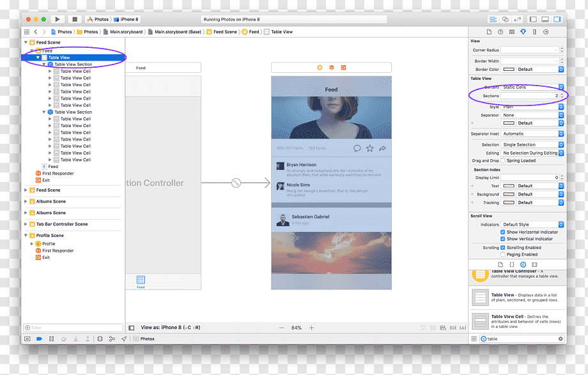Screen dimensions: 588x375
Task: Open the Quick Help inspector icon
Action: pos(500,32)
